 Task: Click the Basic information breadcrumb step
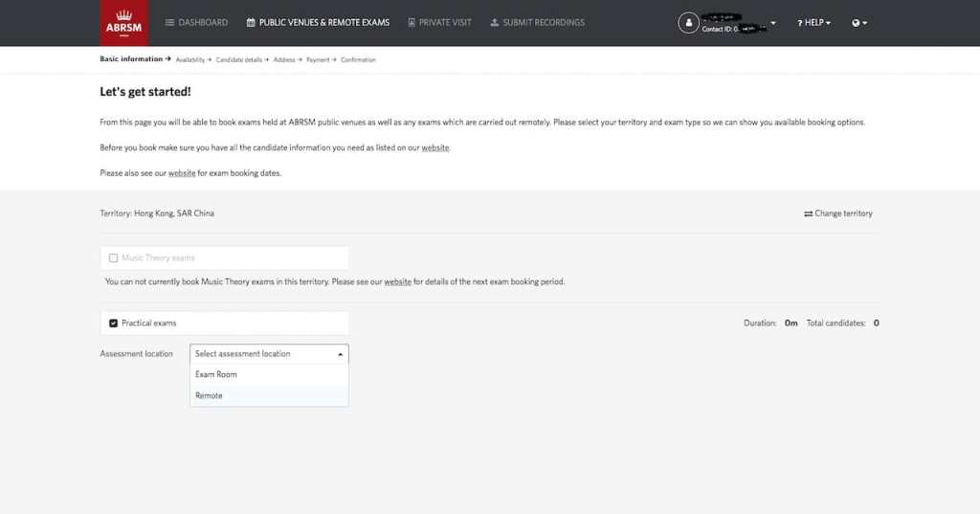(x=131, y=59)
